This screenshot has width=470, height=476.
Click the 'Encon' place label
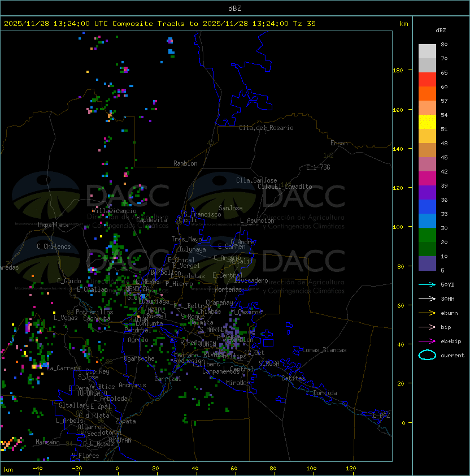(x=339, y=143)
